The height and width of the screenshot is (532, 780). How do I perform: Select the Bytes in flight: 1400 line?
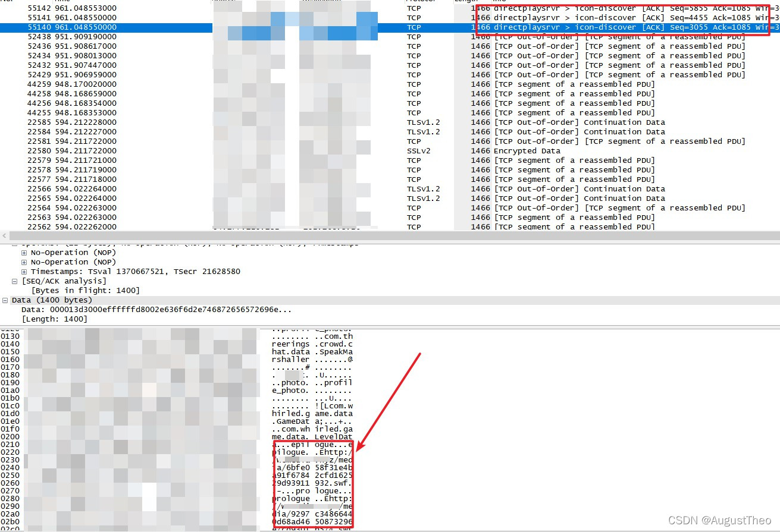pyautogui.click(x=85, y=291)
